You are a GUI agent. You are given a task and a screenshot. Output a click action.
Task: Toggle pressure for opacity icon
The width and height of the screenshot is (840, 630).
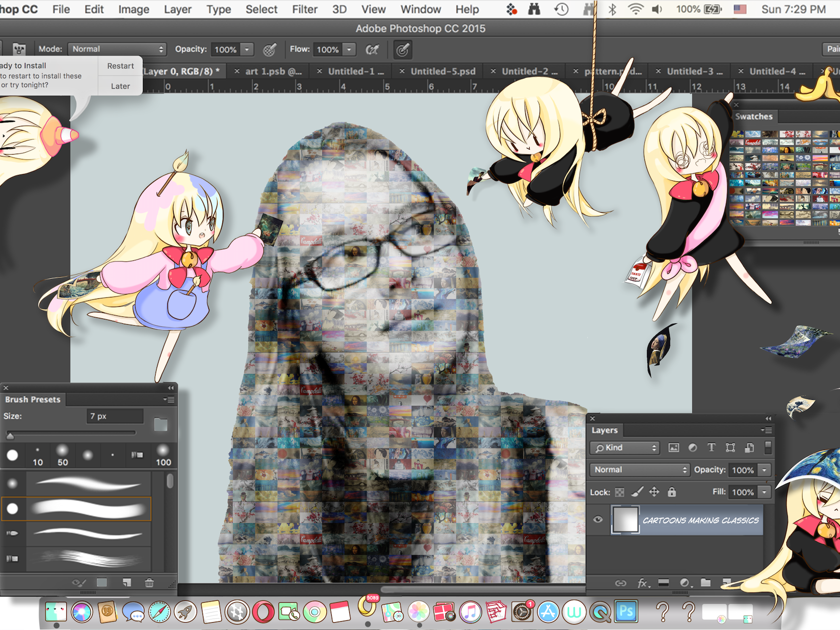(270, 49)
